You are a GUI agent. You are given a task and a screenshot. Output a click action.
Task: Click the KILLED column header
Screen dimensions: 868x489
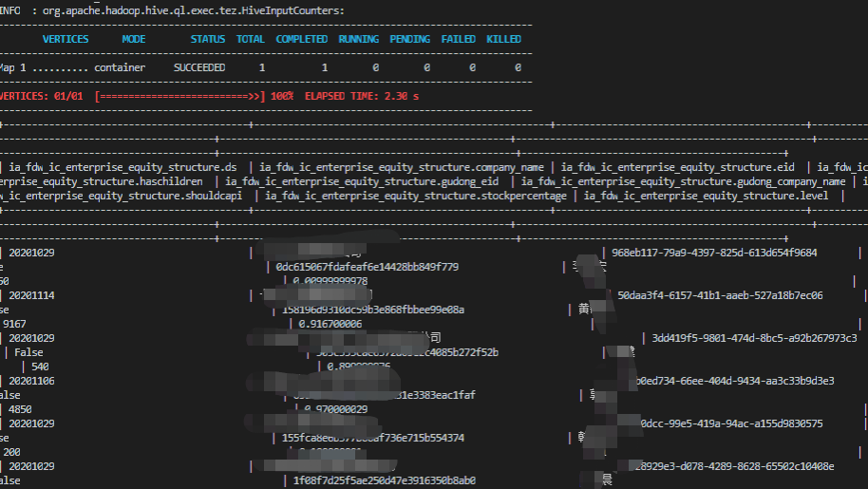click(503, 39)
